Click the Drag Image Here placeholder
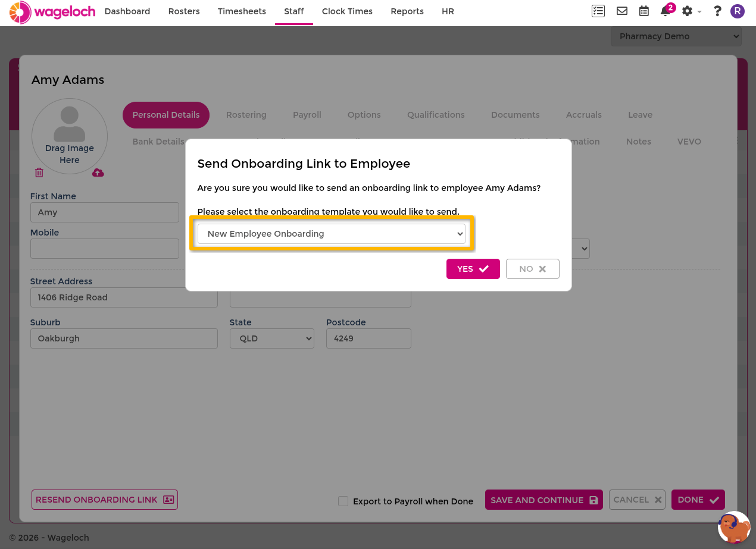 (x=70, y=136)
